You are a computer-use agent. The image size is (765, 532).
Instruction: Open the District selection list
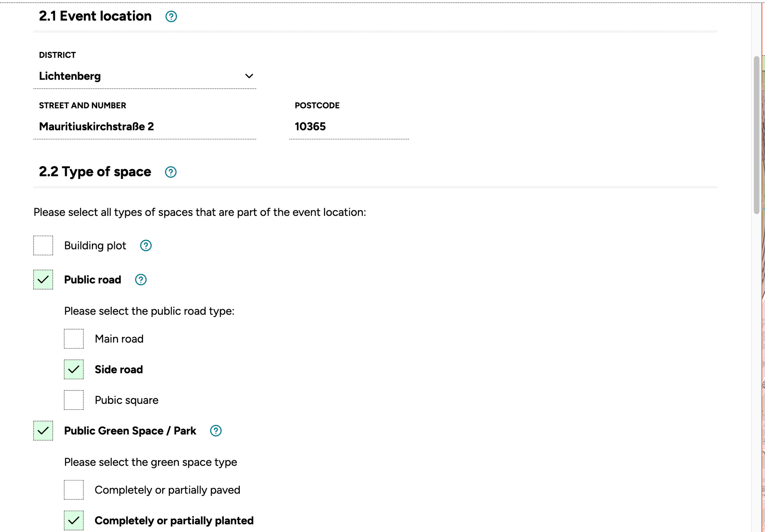145,76
